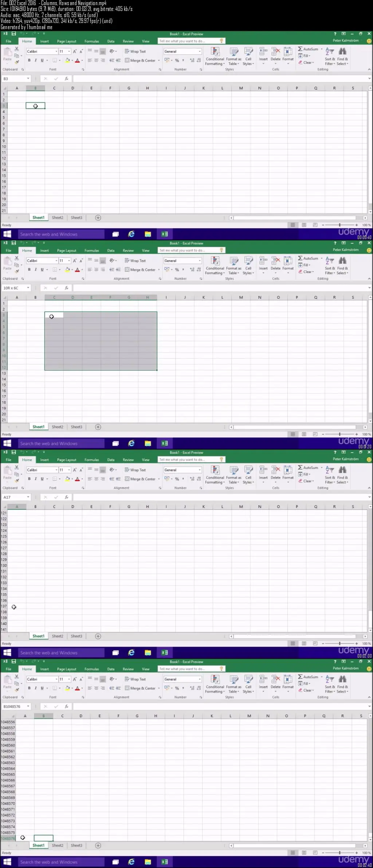This screenshot has height=868, width=373.
Task: Click Fill button in the B1048576 frame
Action: point(305,683)
